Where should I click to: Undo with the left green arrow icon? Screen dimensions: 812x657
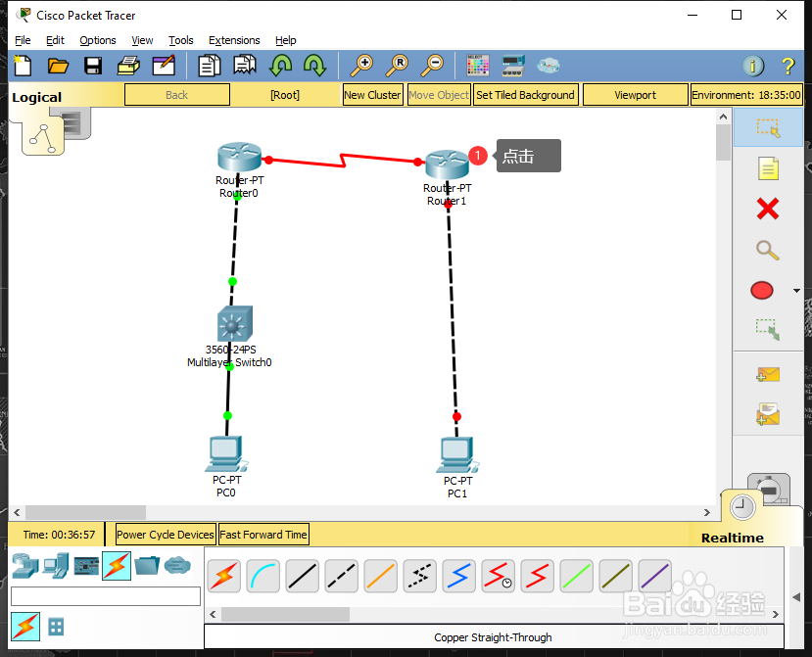(x=281, y=66)
